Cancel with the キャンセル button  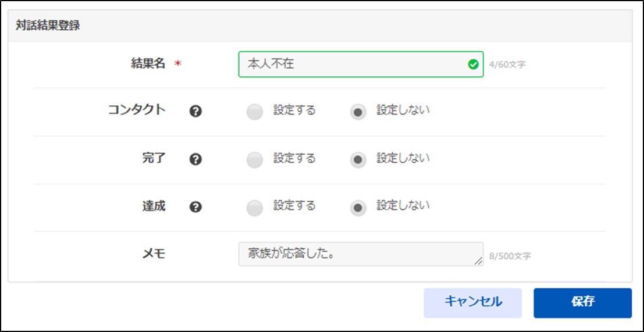click(473, 303)
